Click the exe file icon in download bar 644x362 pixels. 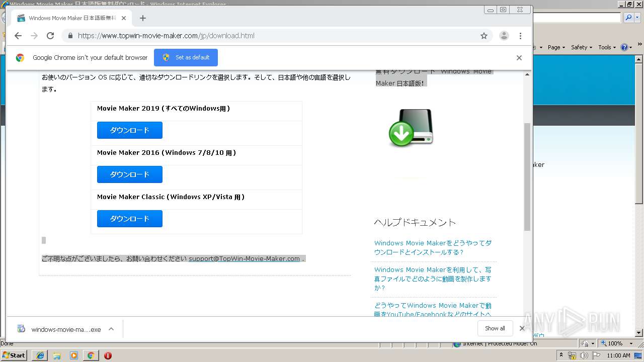click(x=21, y=329)
